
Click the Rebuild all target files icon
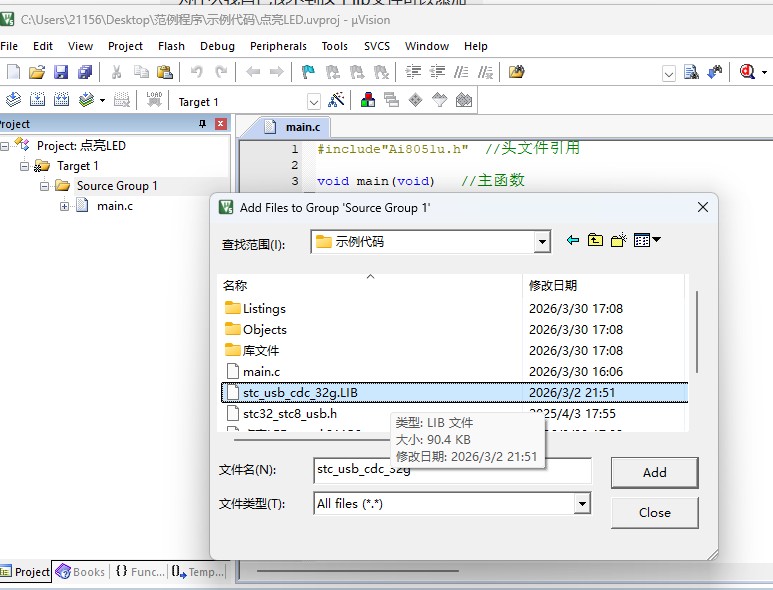click(x=62, y=100)
